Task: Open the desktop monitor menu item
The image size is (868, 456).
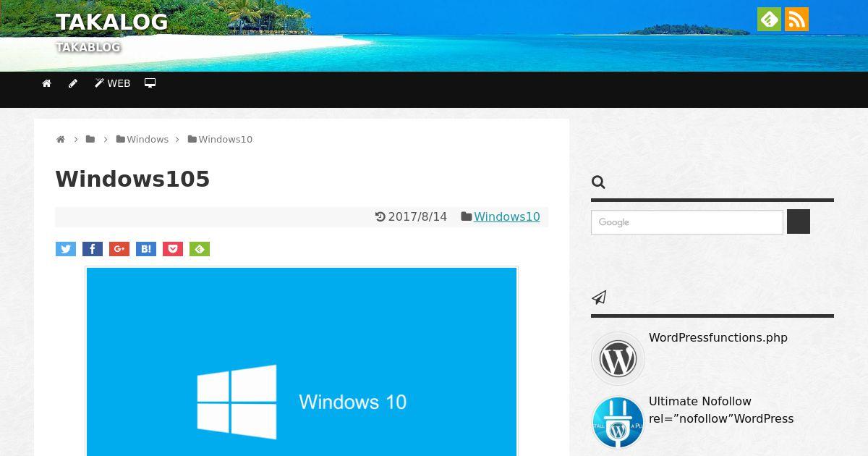Action: point(150,83)
